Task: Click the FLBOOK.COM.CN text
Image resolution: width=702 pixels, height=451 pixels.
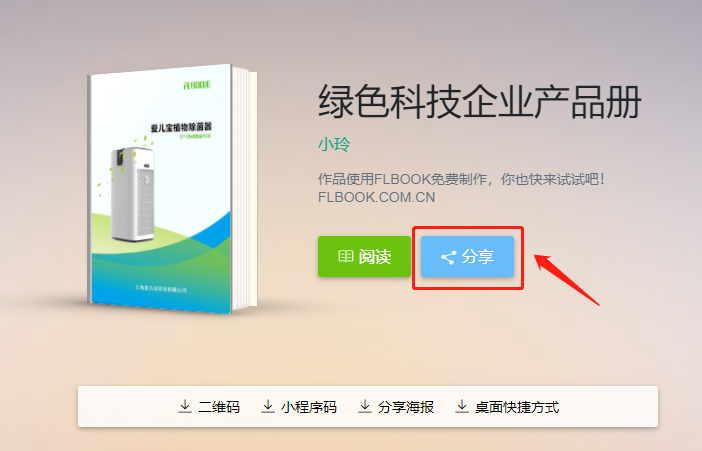Action: tap(377, 197)
